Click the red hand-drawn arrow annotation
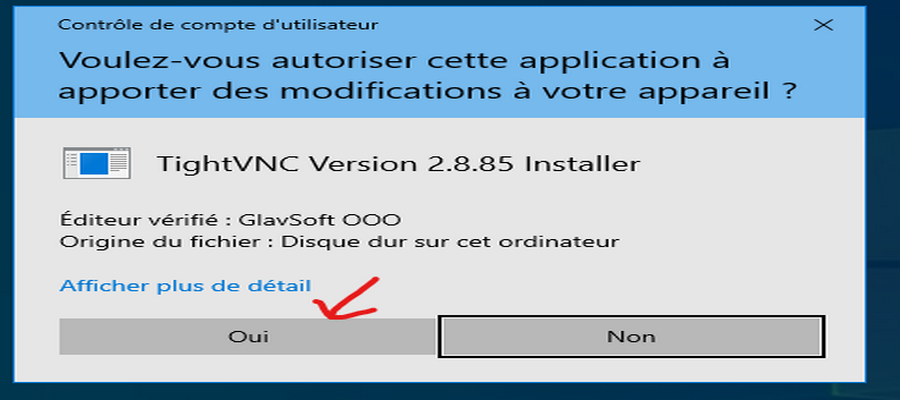The height and width of the screenshot is (400, 900). click(349, 298)
